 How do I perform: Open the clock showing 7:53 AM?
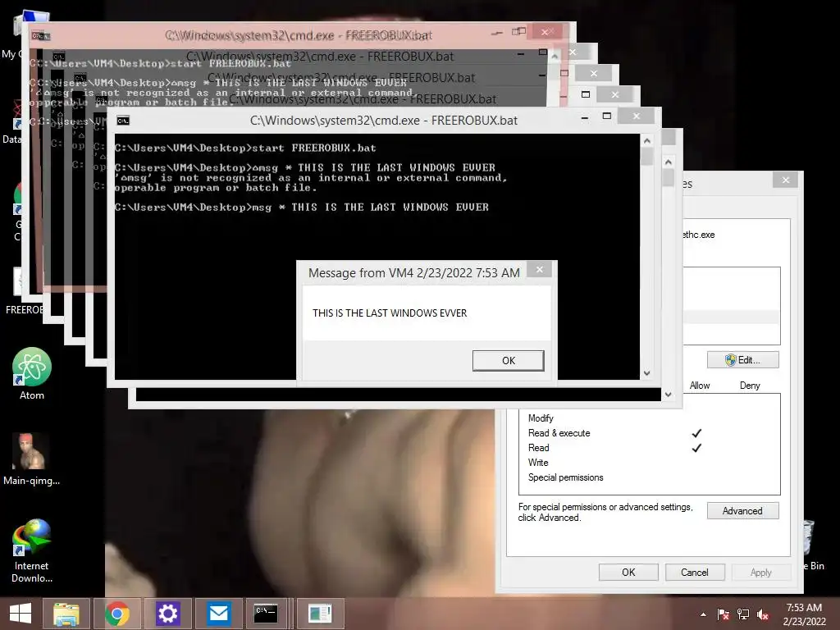(804, 614)
